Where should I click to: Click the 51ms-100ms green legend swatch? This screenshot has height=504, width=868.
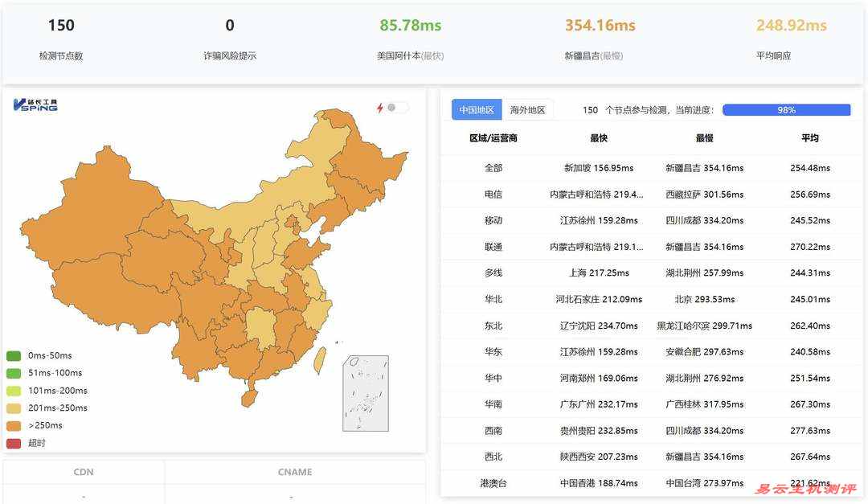coord(14,373)
